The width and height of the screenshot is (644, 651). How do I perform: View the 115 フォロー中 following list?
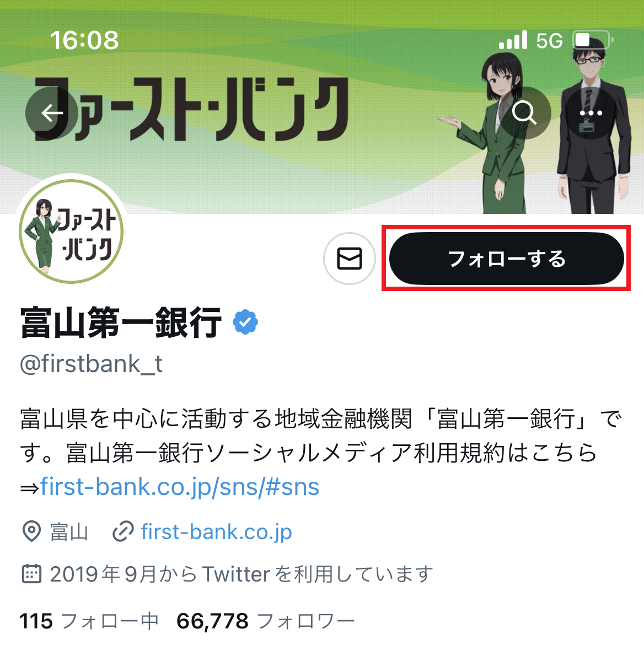click(x=89, y=622)
